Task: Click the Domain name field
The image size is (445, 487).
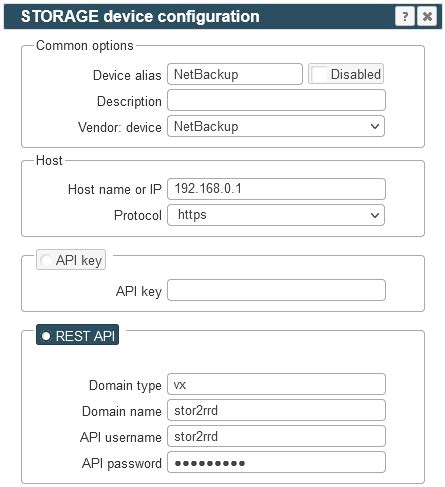Action: pos(276,410)
